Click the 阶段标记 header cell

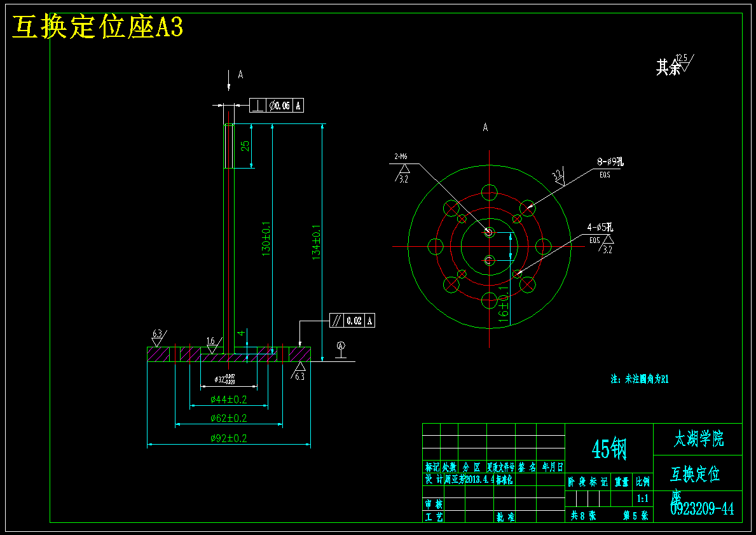[588, 482]
